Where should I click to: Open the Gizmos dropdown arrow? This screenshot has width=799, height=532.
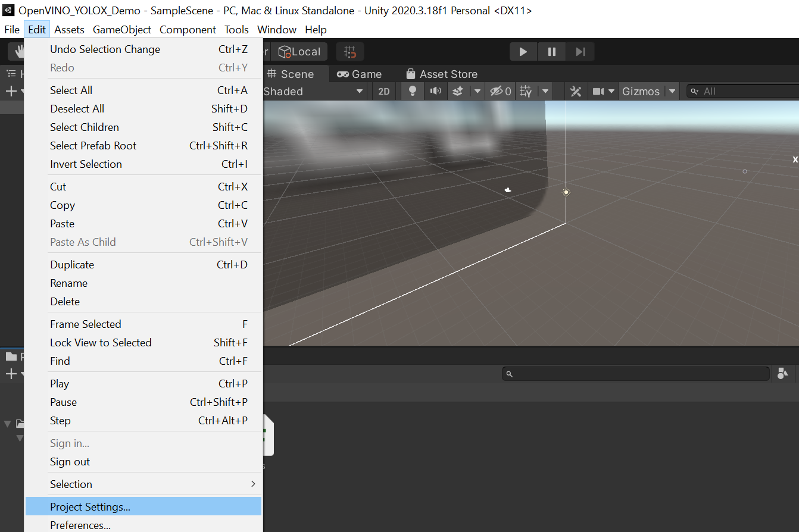[x=672, y=91]
